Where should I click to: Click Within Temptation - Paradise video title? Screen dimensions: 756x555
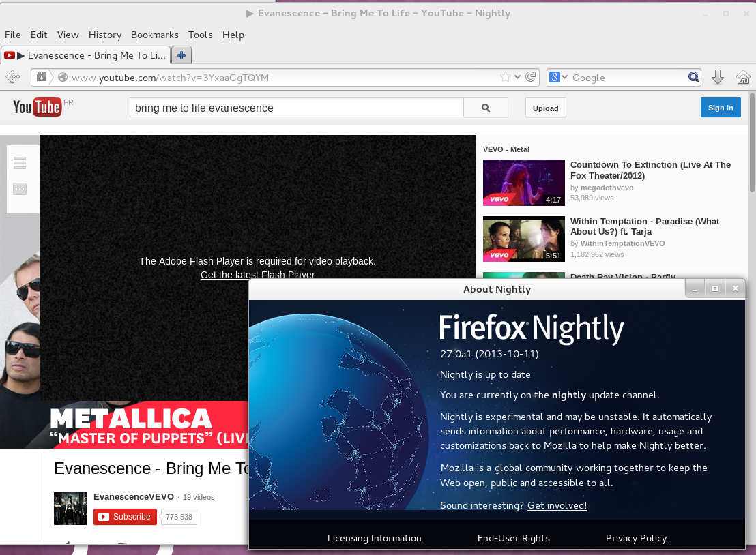(x=645, y=226)
